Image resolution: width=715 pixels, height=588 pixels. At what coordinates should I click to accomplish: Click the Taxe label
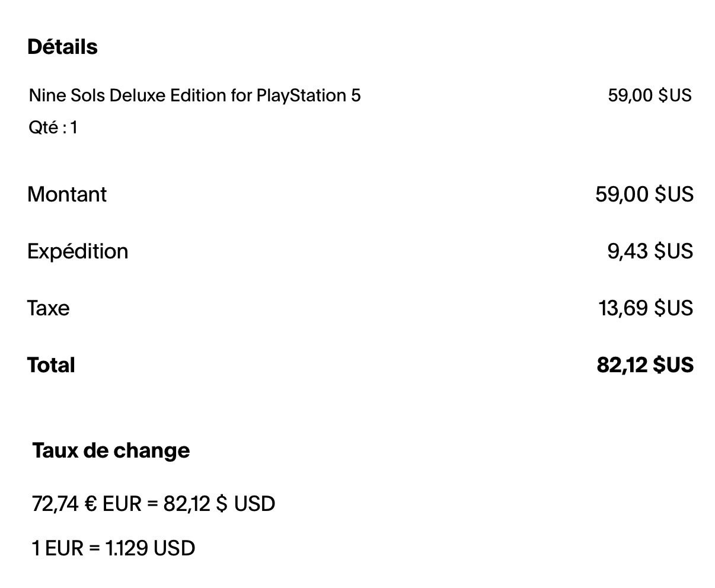48,308
